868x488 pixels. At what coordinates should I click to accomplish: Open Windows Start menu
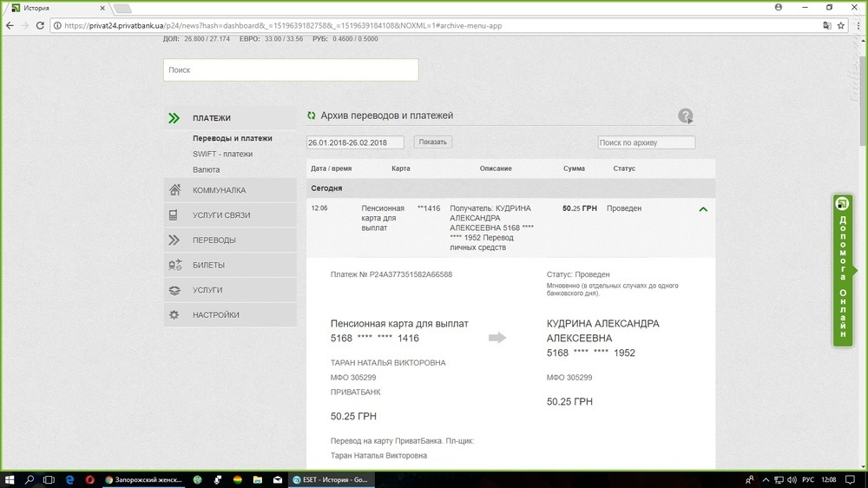(x=9, y=479)
